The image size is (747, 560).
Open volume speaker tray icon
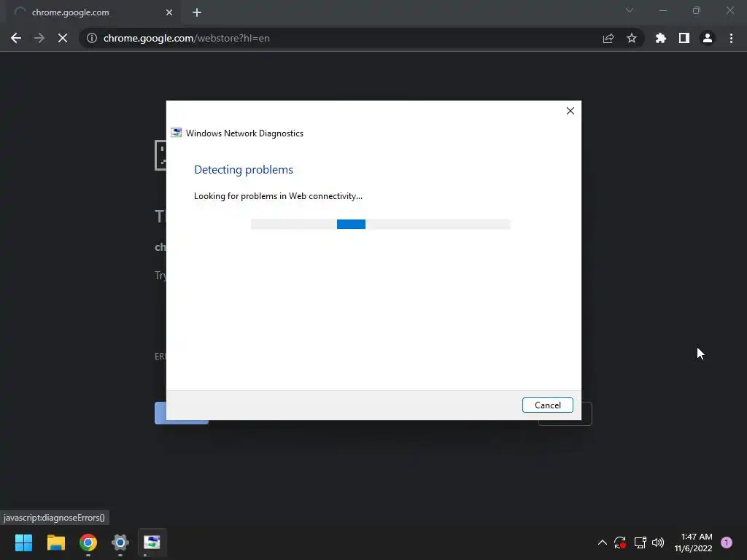pyautogui.click(x=658, y=542)
